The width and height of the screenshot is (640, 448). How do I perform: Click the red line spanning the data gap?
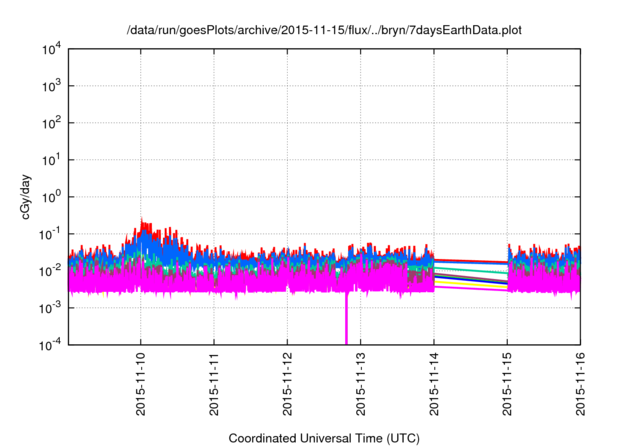470,259
